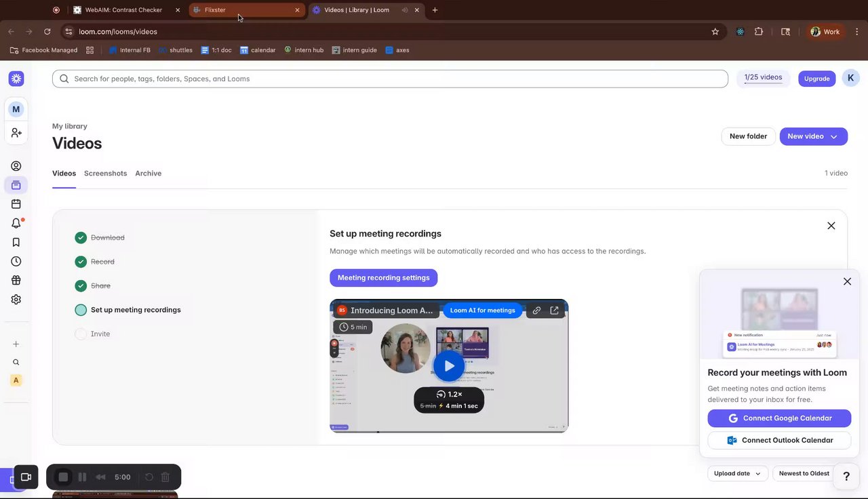Close the setup checklist card
The image size is (868, 499).
click(831, 226)
